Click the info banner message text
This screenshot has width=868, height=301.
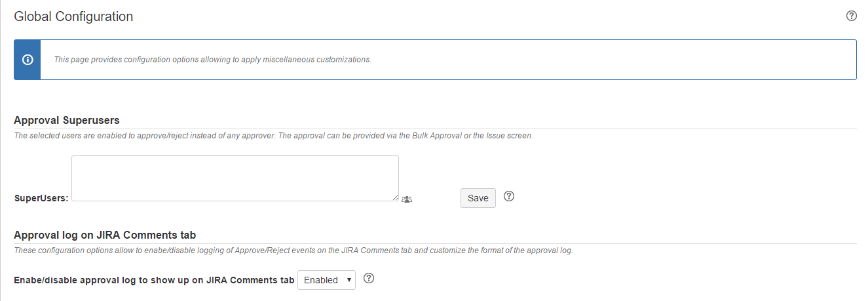[x=212, y=60]
